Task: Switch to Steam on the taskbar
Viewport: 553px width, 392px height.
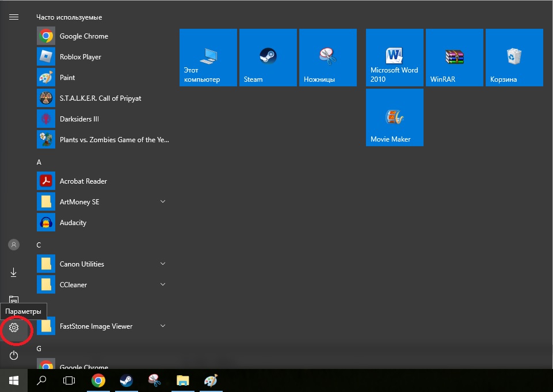Action: coord(126,380)
